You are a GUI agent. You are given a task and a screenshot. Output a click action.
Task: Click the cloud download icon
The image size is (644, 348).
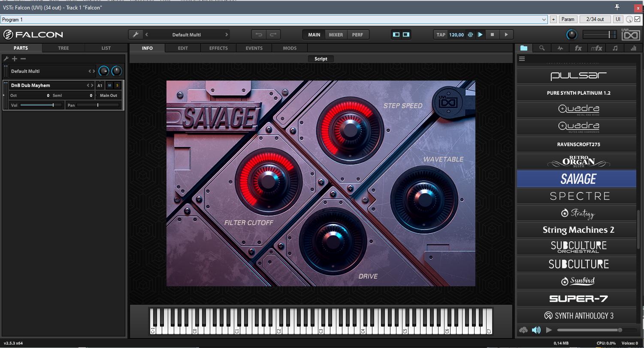pos(523,330)
